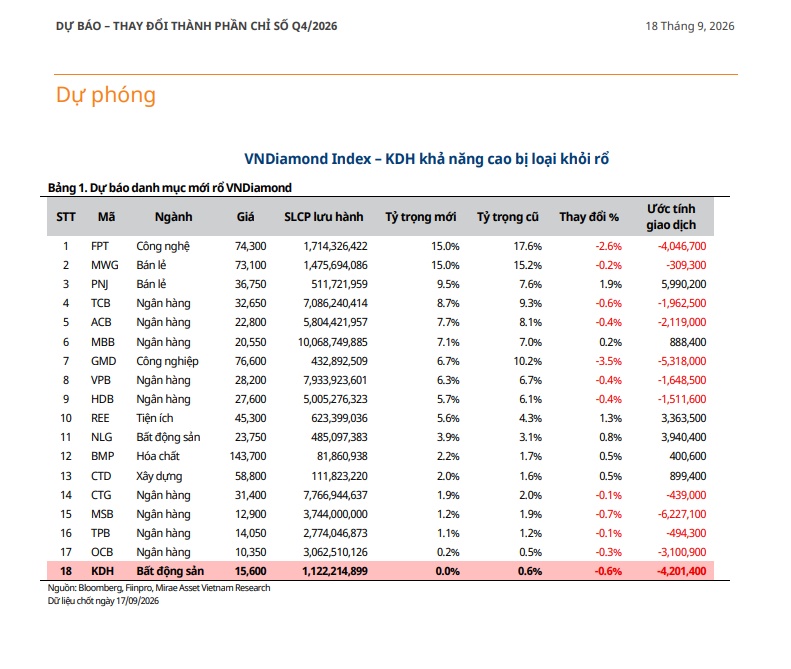Image resolution: width=791 pixels, height=669 pixels.
Task: Select ticker 'ACB' in the table
Action: pos(101,322)
